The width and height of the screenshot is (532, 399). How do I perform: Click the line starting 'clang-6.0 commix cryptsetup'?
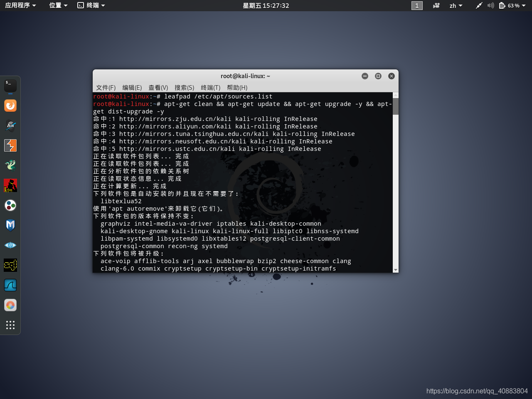point(218,268)
